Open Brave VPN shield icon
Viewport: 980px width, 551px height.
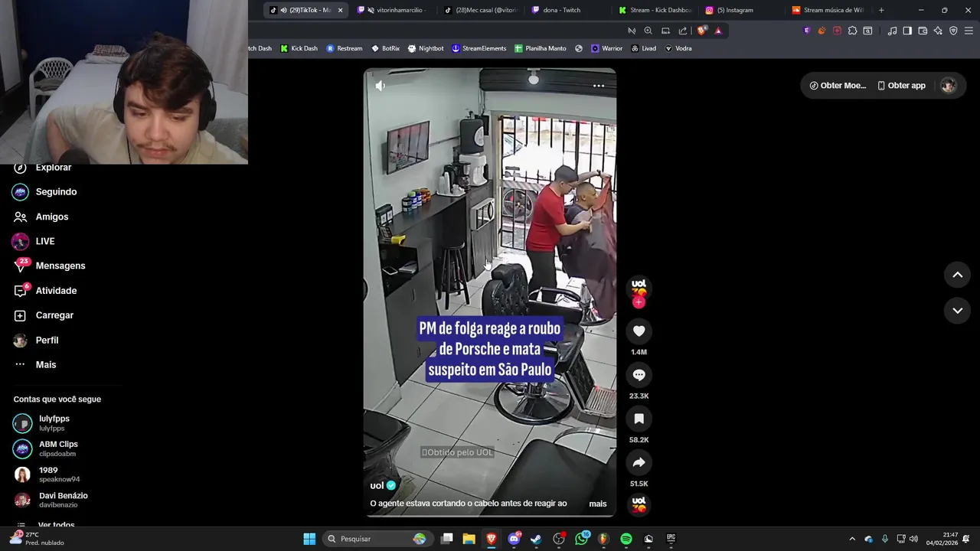click(953, 31)
